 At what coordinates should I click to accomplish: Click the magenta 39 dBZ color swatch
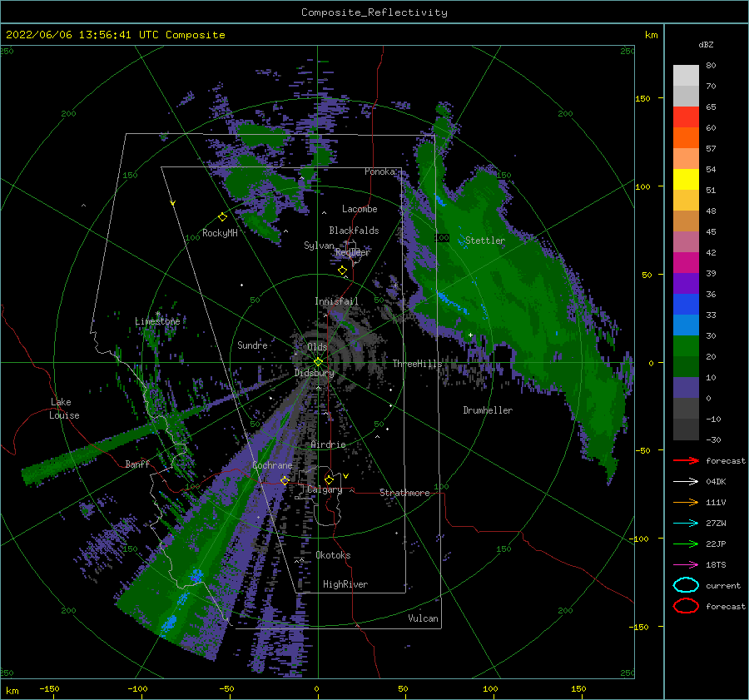686,262
